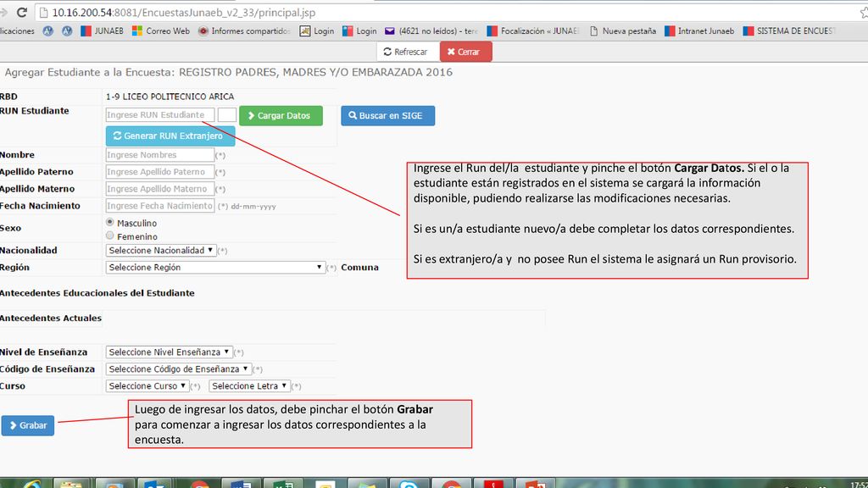Open the Seleccione Letra dropdown
Image resolution: width=868 pixels, height=488 pixels.
pos(250,385)
